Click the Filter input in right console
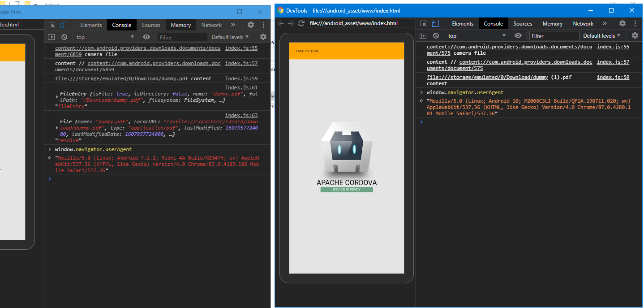 (554, 36)
